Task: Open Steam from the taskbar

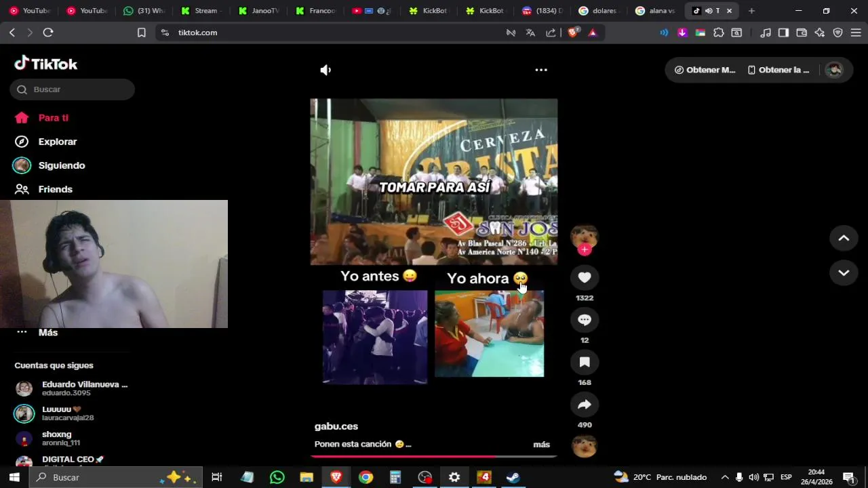Action: pyautogui.click(x=513, y=477)
